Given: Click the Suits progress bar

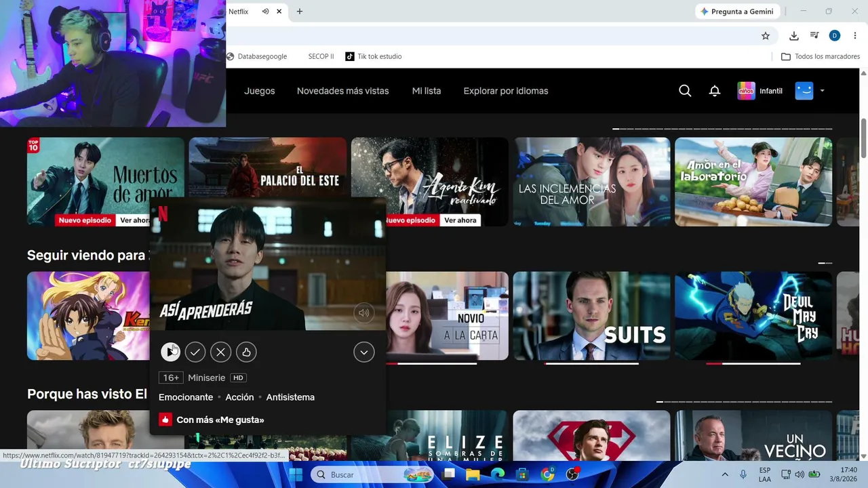Looking at the screenshot, I should point(591,363).
